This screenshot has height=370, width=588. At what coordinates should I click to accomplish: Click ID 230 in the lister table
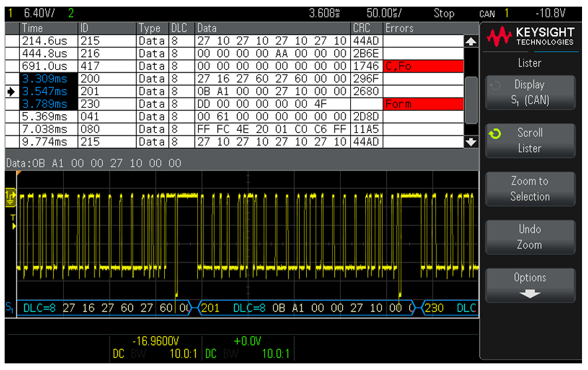tap(107, 104)
